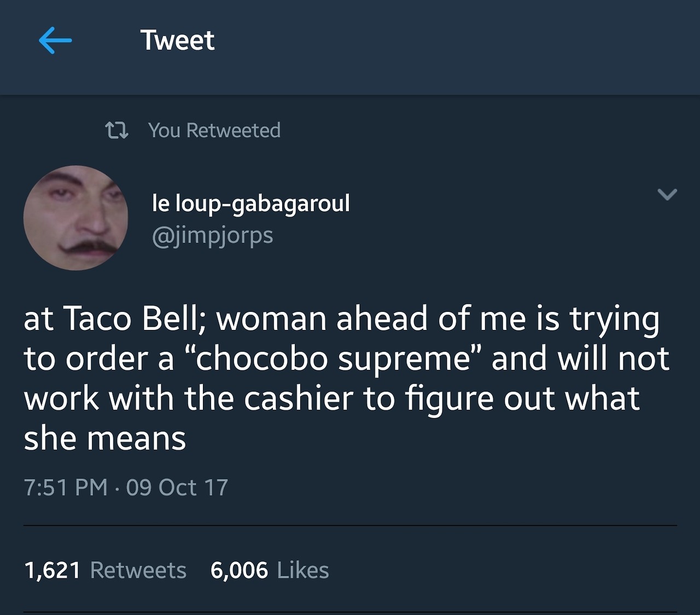The width and height of the screenshot is (700, 615).
Task: View the Retweets list label
Action: (138, 570)
